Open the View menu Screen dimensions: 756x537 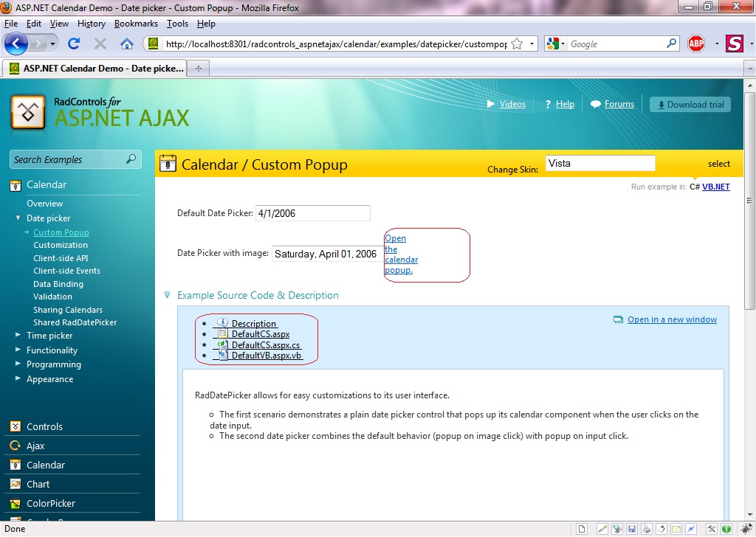click(59, 24)
